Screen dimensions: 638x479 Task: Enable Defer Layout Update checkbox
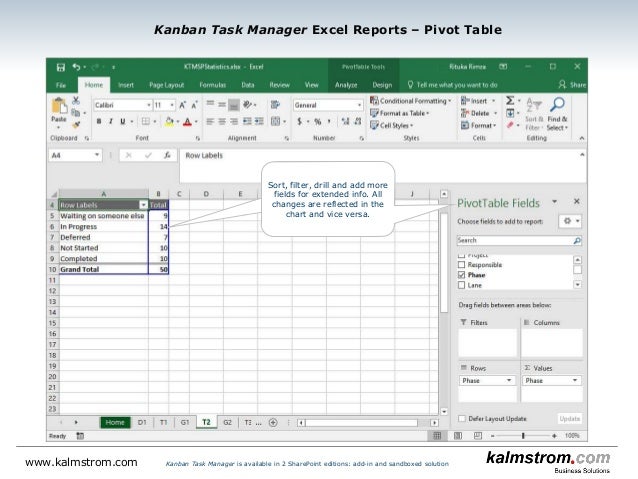coord(462,419)
